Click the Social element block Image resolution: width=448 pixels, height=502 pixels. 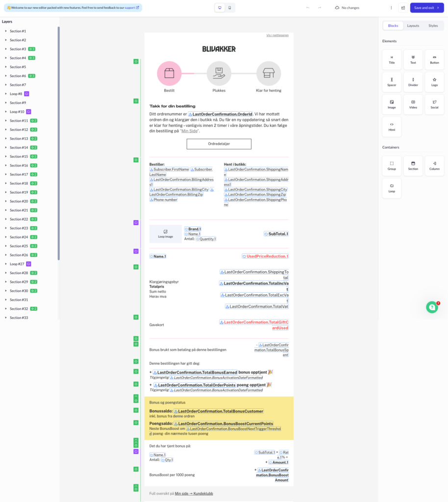pos(435,105)
